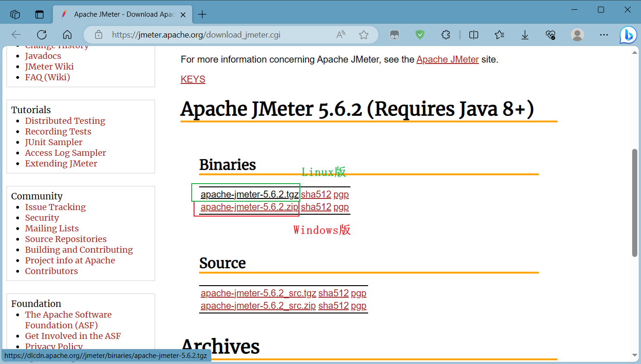Open the KEYS link
This screenshot has width=641, height=364.
point(193,79)
